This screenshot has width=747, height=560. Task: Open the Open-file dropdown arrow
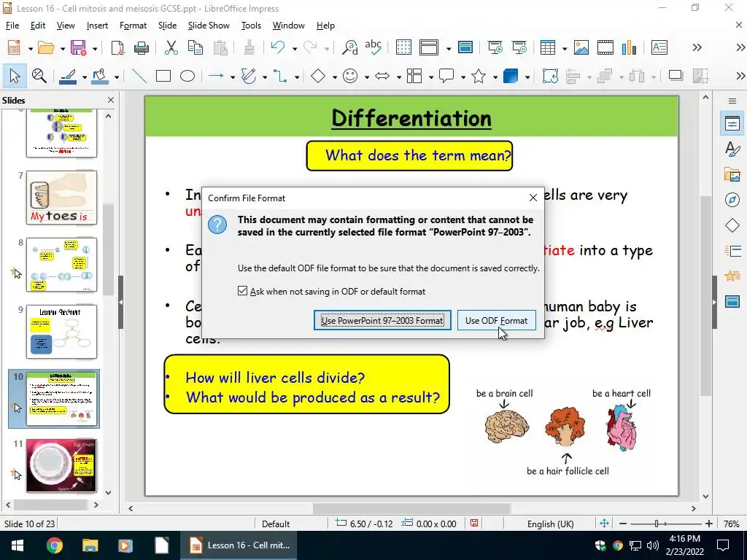tap(63, 48)
